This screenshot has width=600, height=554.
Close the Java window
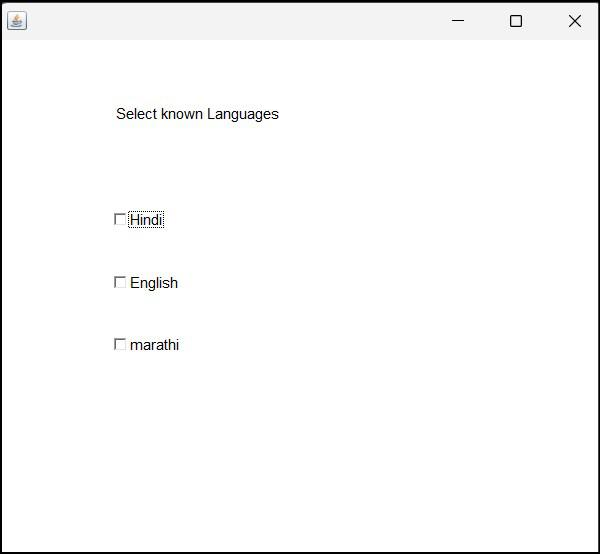(x=574, y=21)
